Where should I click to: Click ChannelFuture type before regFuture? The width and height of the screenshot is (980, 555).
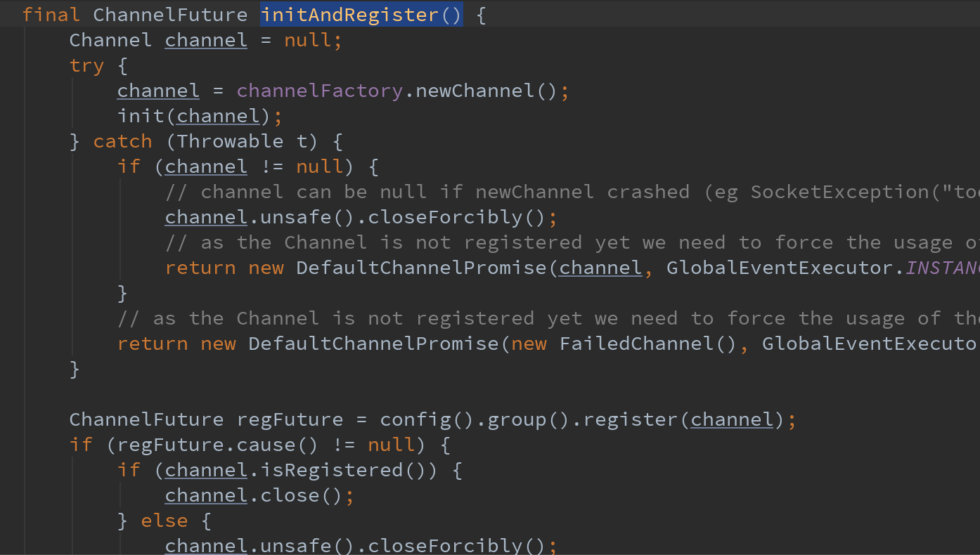146,419
